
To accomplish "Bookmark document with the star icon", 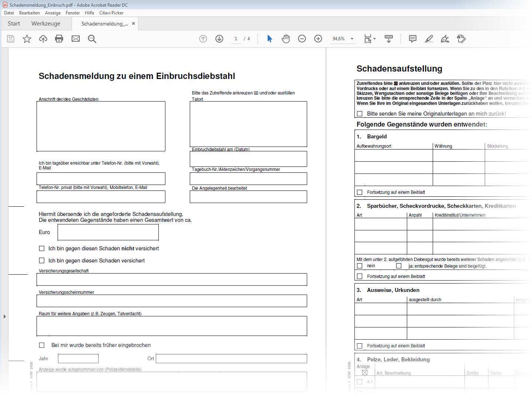I will coord(27,39).
